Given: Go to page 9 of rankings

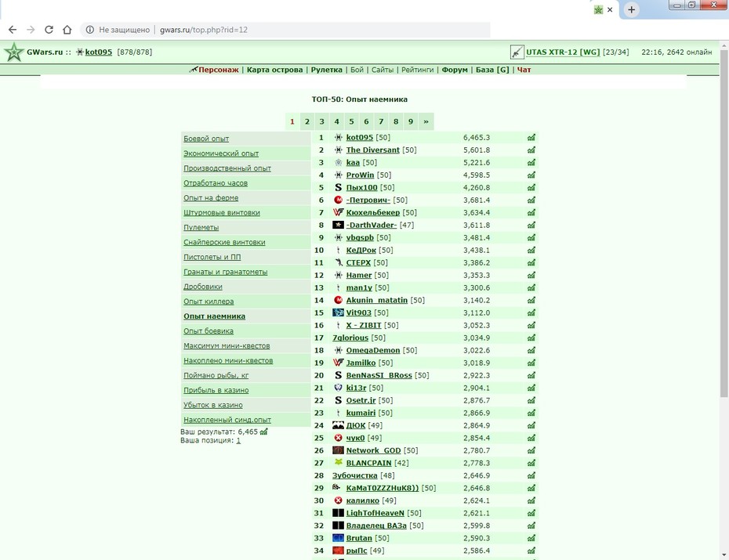Looking at the screenshot, I should pyautogui.click(x=411, y=121).
